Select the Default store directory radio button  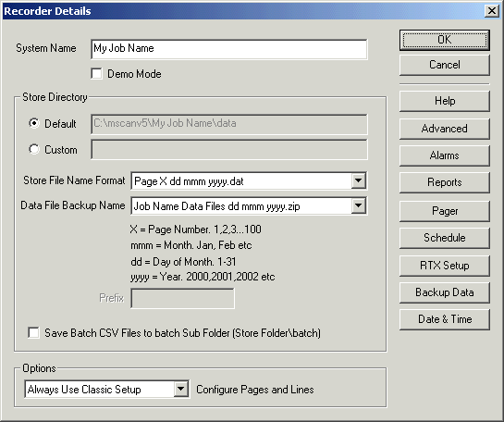click(x=34, y=123)
